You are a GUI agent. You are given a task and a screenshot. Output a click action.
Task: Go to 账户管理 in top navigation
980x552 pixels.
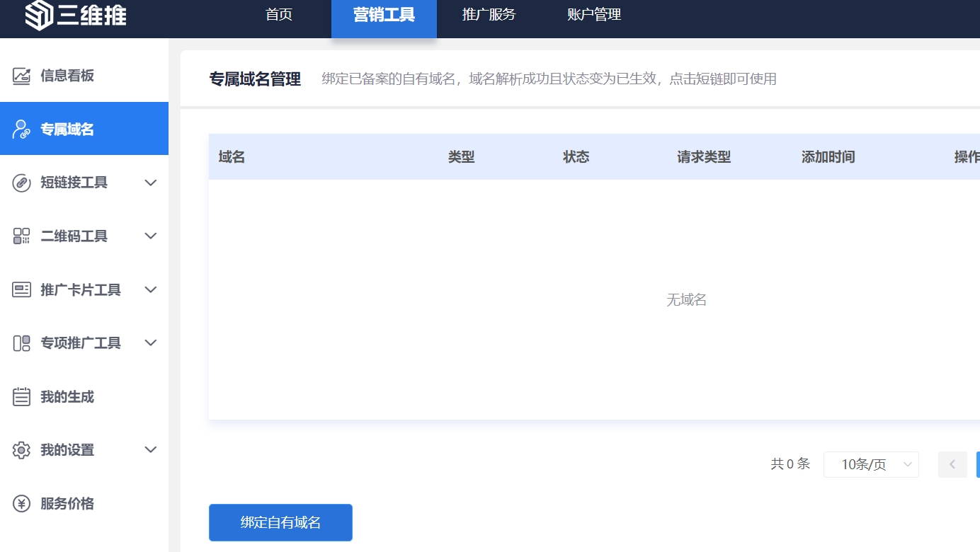click(x=594, y=15)
